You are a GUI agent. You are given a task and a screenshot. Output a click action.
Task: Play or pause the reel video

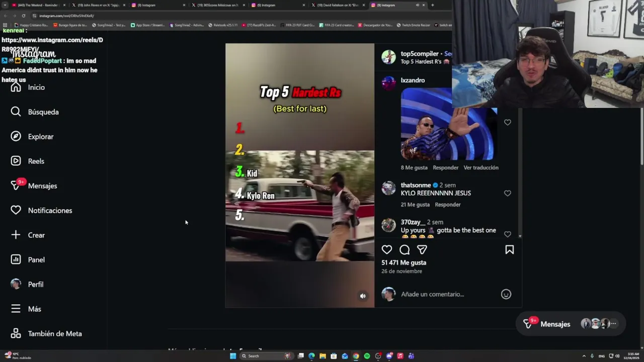tap(300, 175)
